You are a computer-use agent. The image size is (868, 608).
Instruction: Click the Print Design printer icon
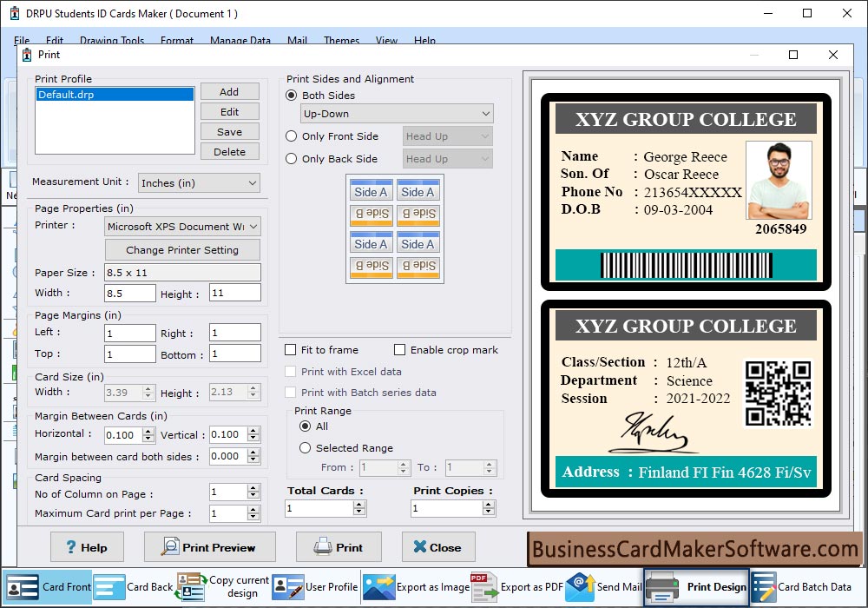pyautogui.click(x=662, y=587)
